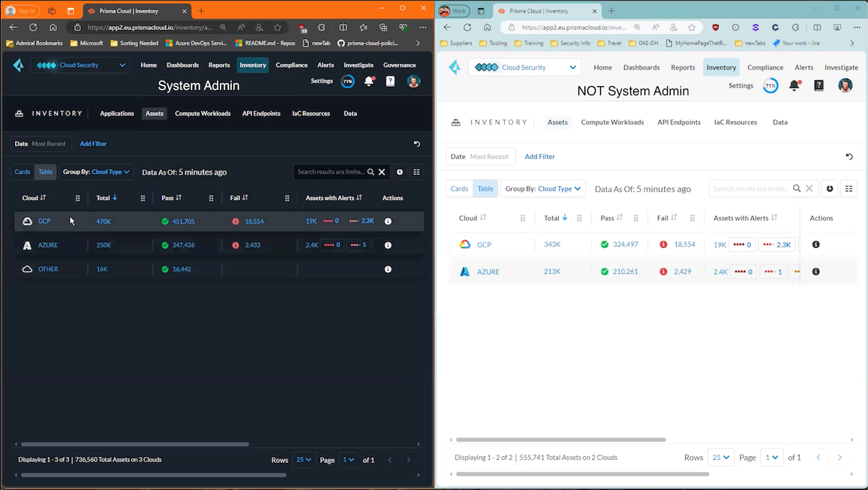Click the search magnifier in the light window
Screen dimensions: 868x490
point(797,189)
